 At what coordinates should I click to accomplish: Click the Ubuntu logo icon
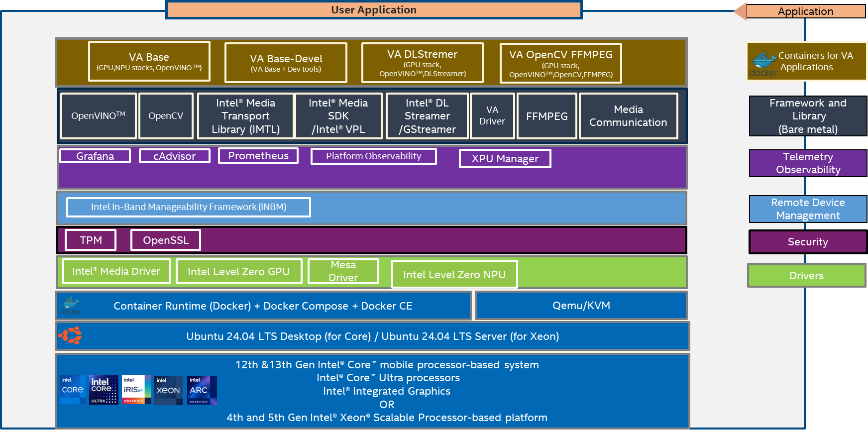(70, 336)
